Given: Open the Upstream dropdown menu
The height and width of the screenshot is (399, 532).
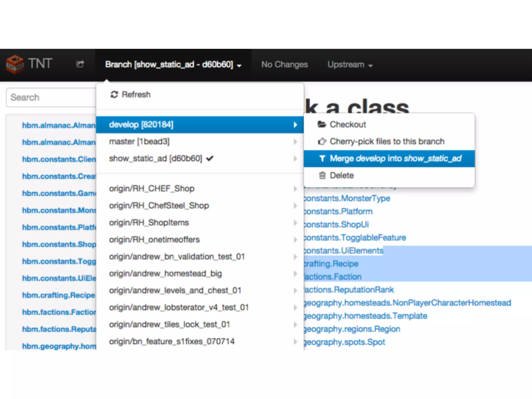Looking at the screenshot, I should click(350, 65).
